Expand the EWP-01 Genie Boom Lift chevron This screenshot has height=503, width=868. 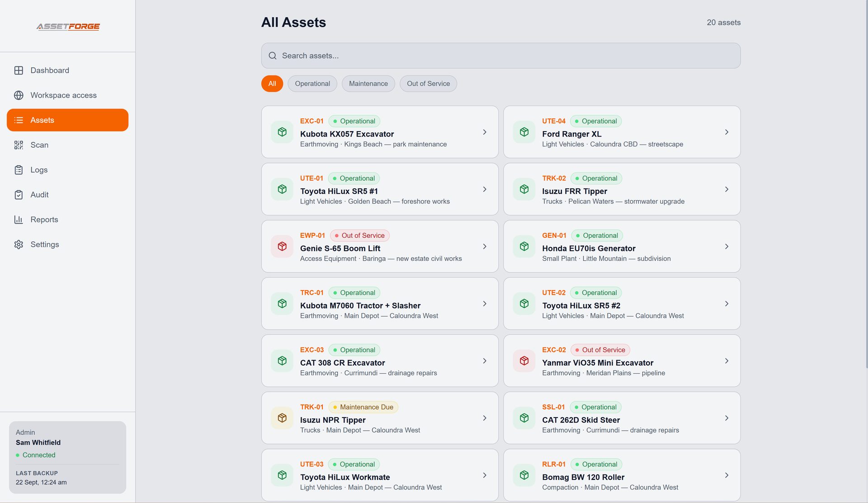pyautogui.click(x=485, y=246)
